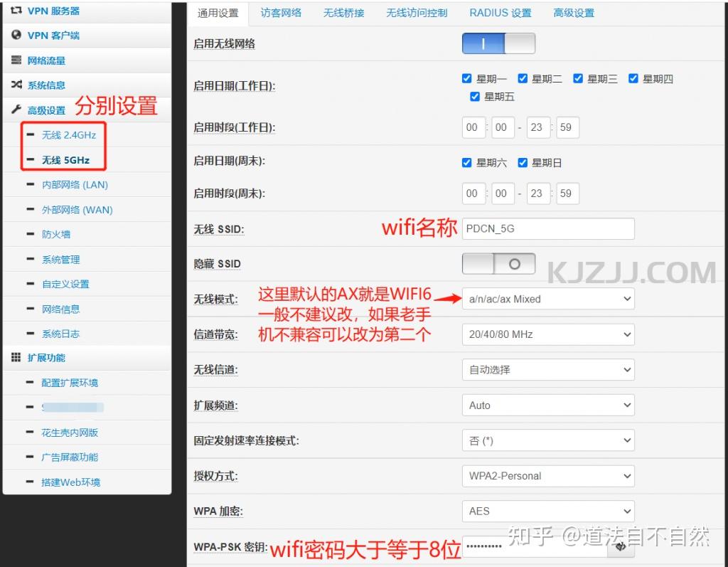
Task: Select 无线 2.4GHz in the sidebar
Action: tap(68, 134)
